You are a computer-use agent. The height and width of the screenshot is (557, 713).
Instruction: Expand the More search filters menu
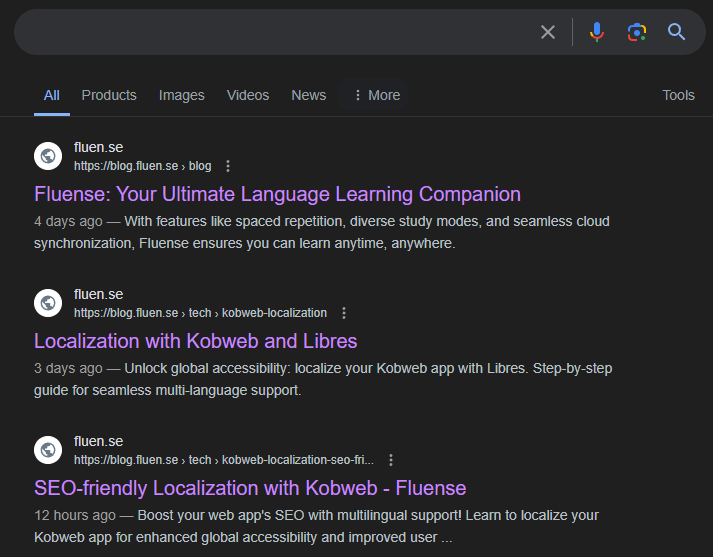coord(375,95)
